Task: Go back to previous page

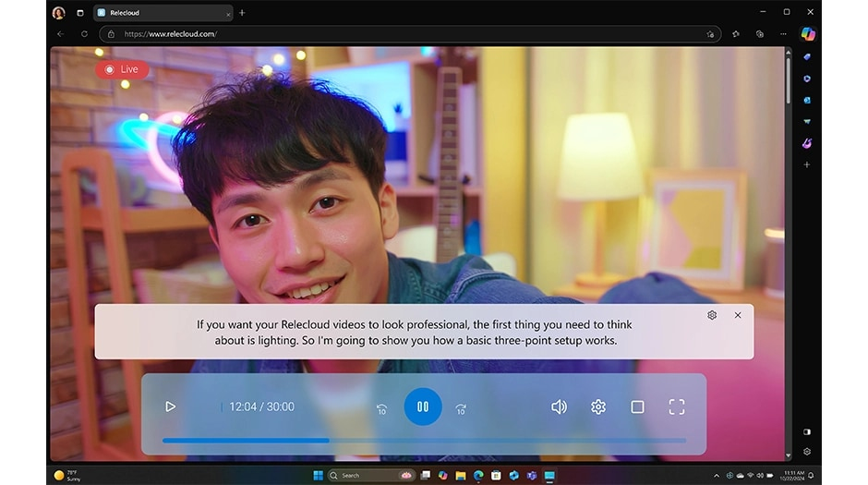Action: [x=60, y=34]
